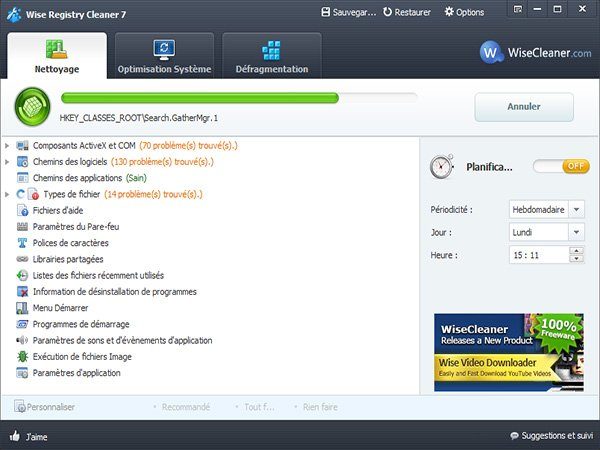Click the Suggestions et suivi speech bubble icon

(x=515, y=436)
